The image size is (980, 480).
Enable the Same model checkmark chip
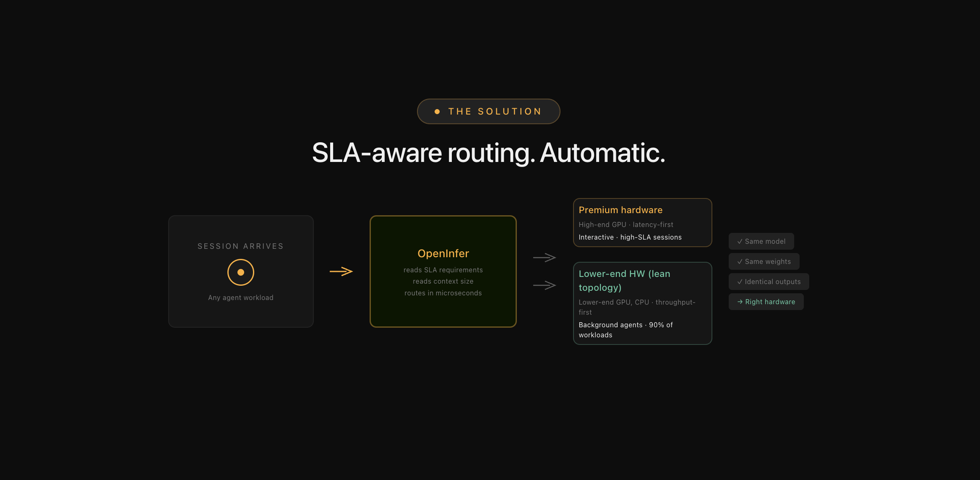[x=761, y=241]
